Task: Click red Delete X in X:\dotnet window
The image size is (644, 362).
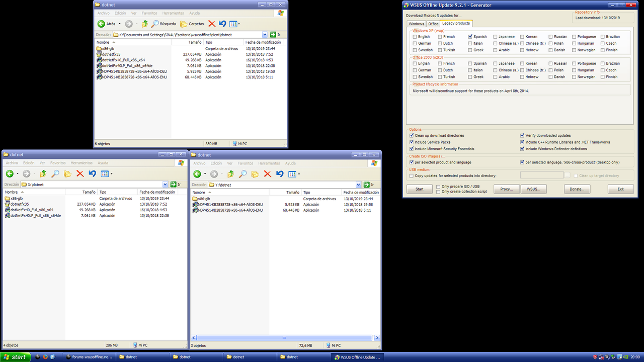Action: tap(80, 174)
